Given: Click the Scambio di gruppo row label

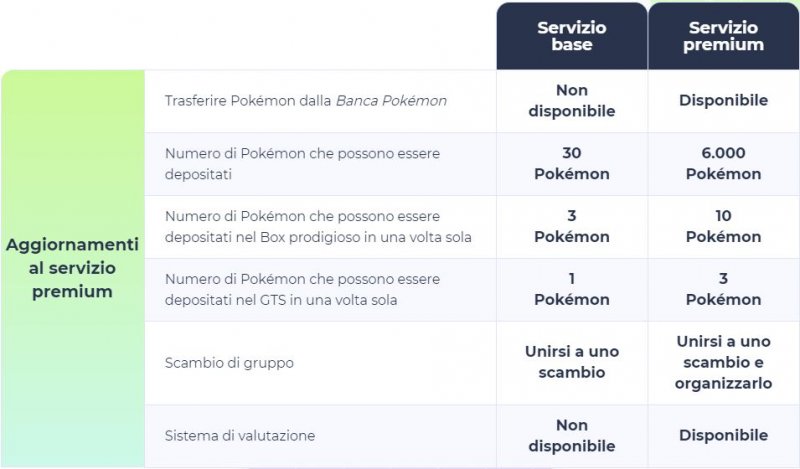Looking at the screenshot, I should click(229, 363).
